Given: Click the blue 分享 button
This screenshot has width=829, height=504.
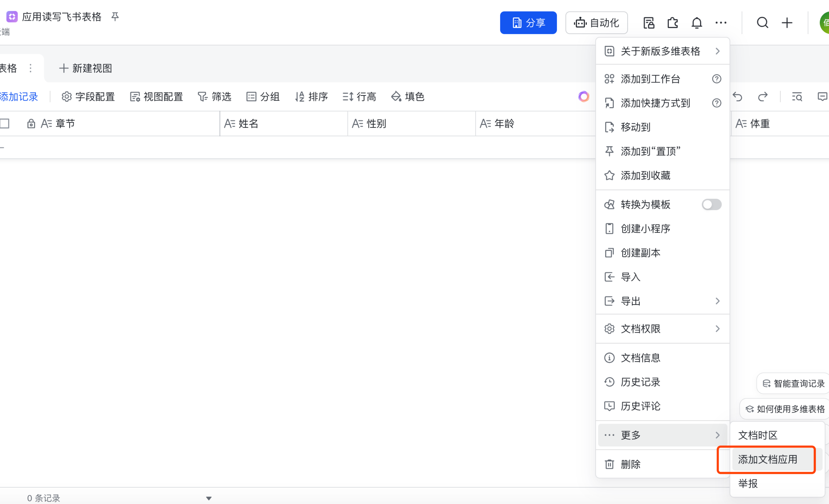Looking at the screenshot, I should pyautogui.click(x=528, y=23).
